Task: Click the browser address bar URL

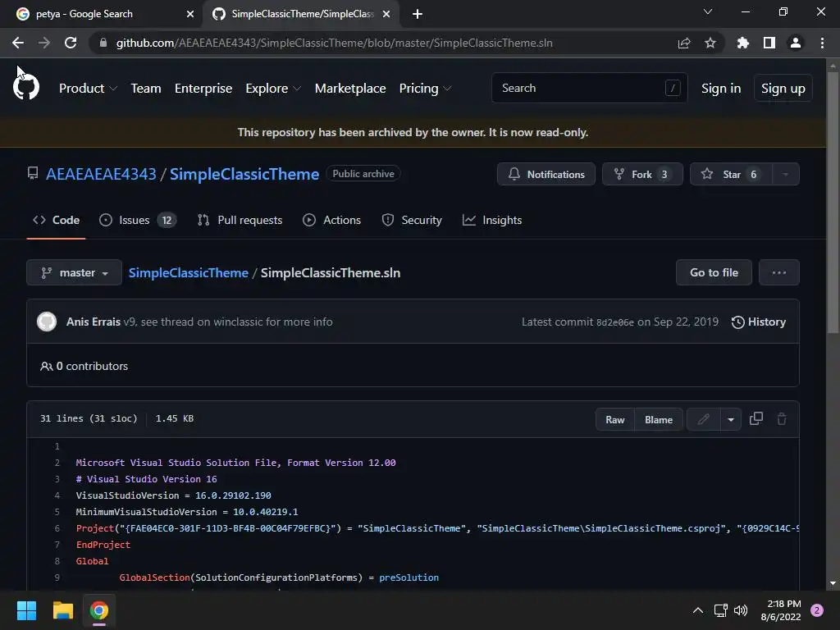Action: click(x=335, y=43)
